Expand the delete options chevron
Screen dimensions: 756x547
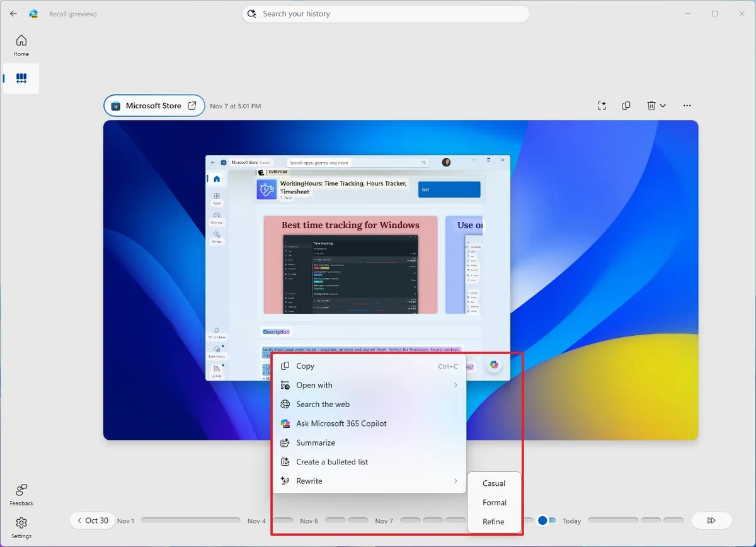[663, 106]
